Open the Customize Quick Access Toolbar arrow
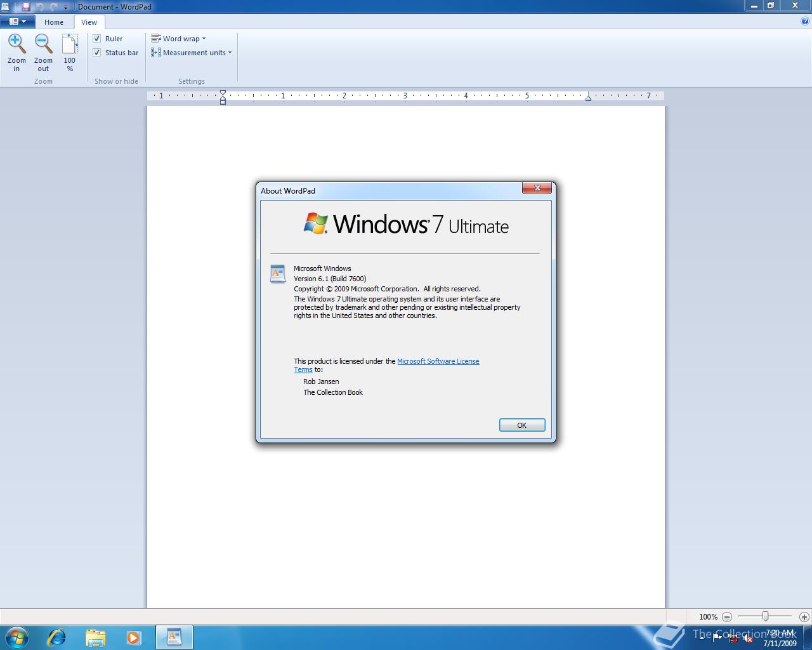 pyautogui.click(x=65, y=7)
